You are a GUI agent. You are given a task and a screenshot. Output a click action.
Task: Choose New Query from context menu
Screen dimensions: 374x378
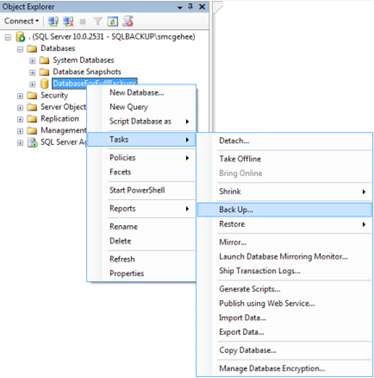pos(141,107)
